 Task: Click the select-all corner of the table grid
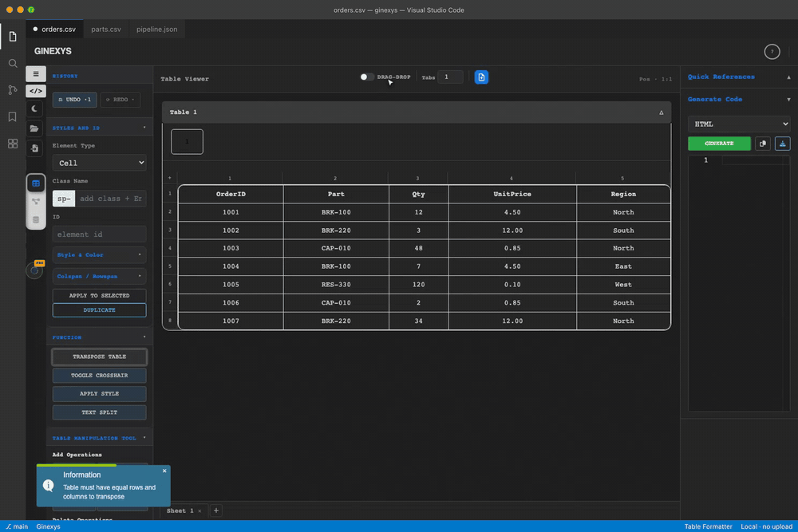(x=169, y=178)
